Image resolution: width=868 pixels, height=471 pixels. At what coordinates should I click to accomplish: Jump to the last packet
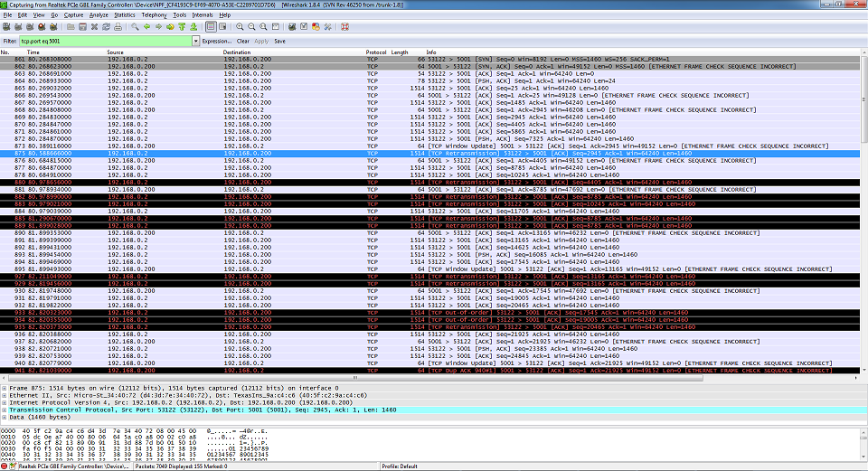point(193,26)
